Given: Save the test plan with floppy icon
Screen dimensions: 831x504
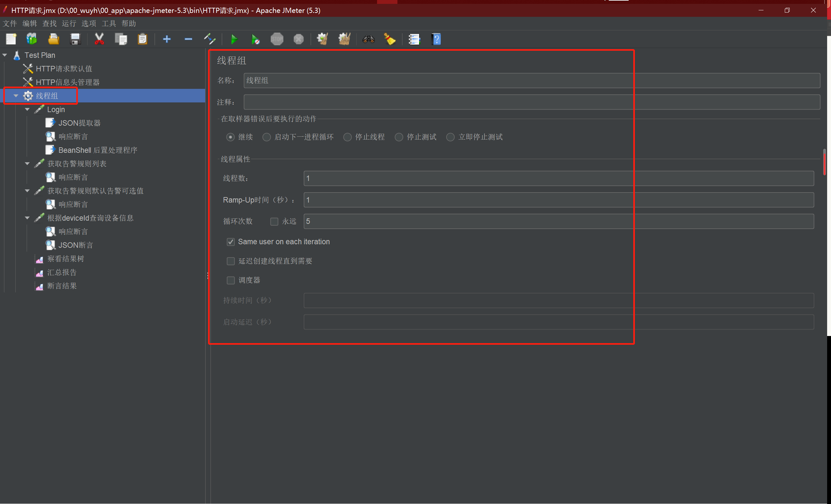Looking at the screenshot, I should [75, 39].
